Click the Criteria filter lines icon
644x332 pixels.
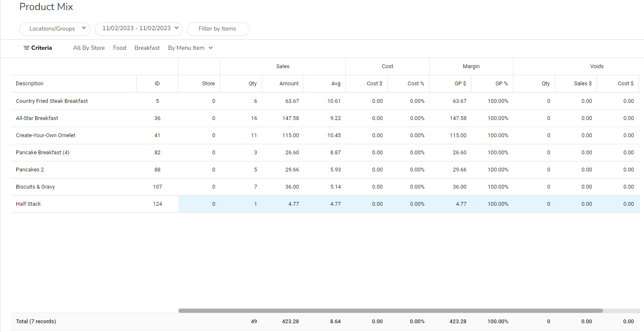[26, 48]
